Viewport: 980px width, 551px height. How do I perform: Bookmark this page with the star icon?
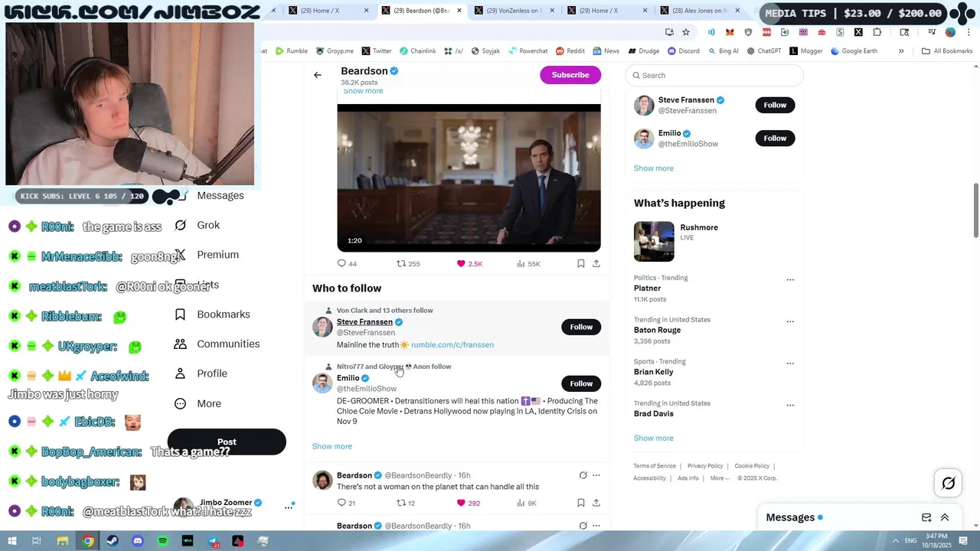pos(686,32)
